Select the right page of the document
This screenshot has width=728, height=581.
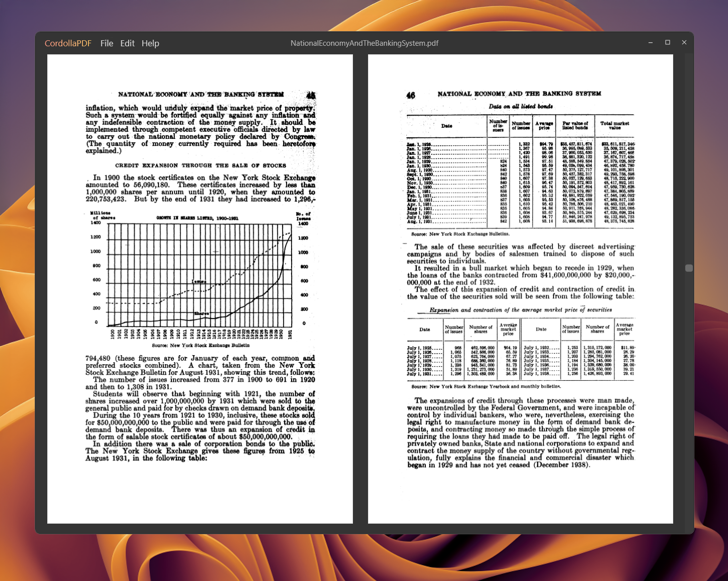coord(520,289)
